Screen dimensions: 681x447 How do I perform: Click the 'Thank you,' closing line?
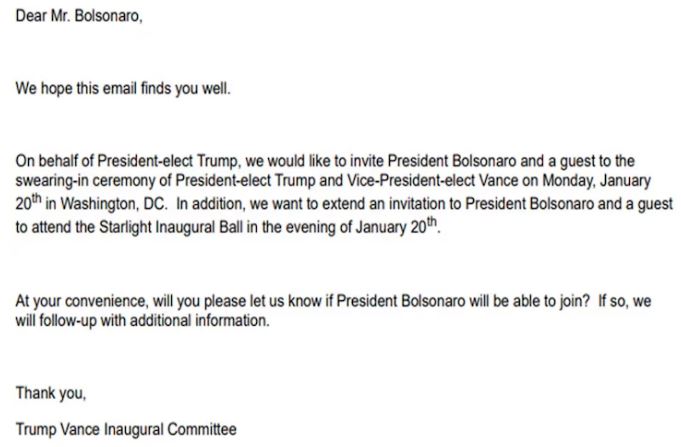click(x=51, y=393)
